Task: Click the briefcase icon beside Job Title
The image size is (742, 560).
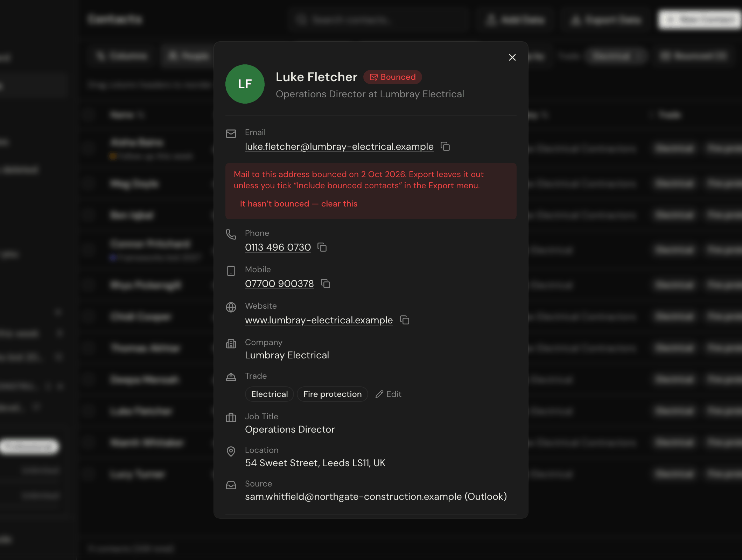Action: coord(231,418)
